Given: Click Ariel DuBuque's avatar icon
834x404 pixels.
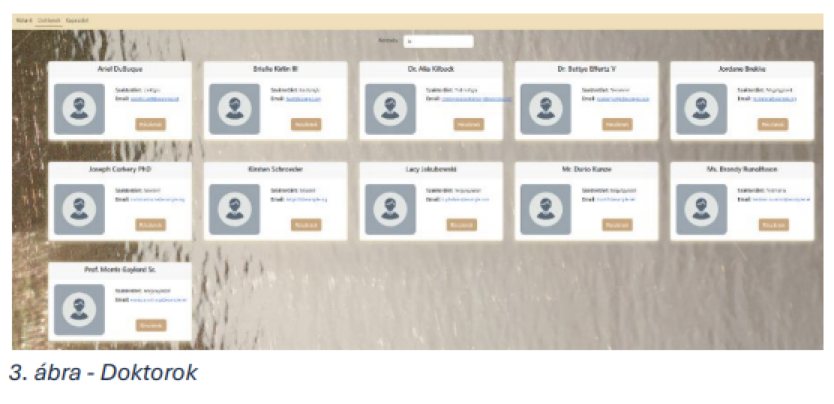Looking at the screenshot, I should 79,109.
